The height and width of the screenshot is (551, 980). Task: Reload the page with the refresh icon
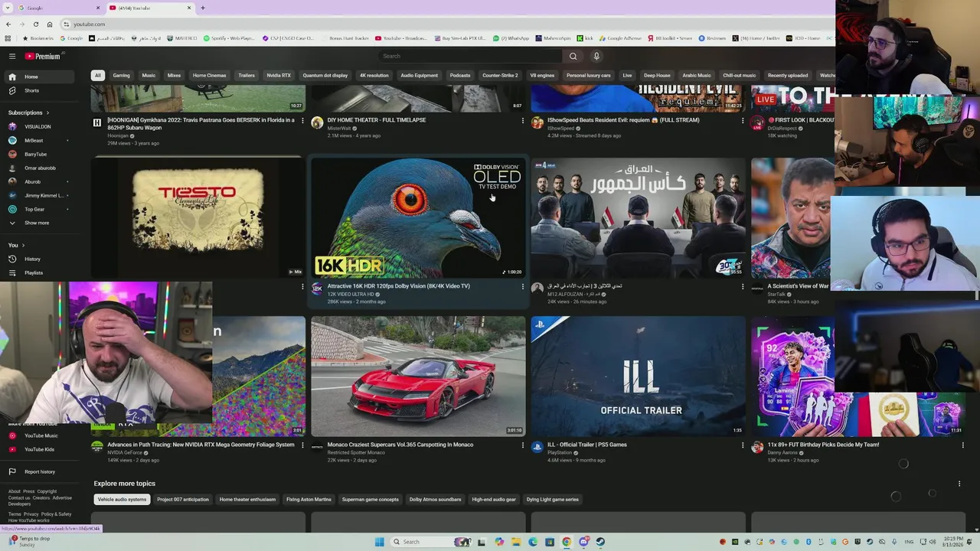35,24
